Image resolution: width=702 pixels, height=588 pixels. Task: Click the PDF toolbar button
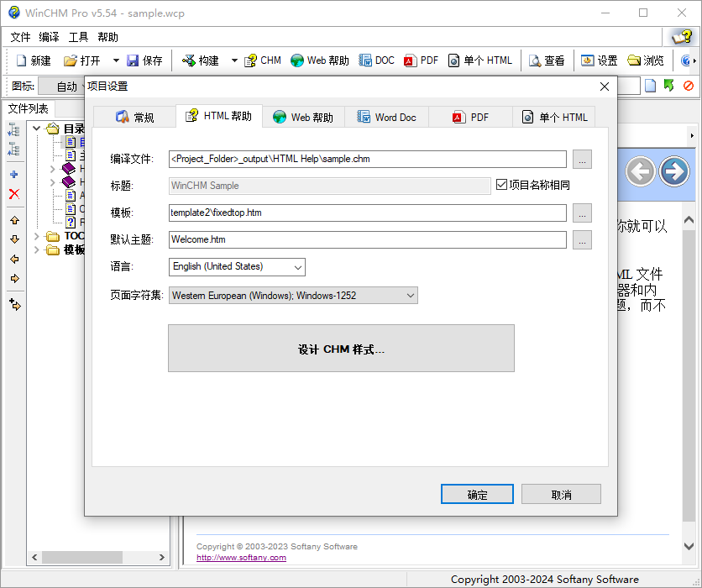421,60
